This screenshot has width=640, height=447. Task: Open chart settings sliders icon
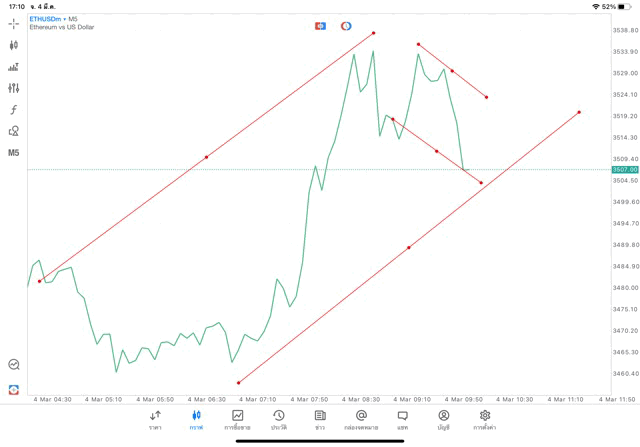(13, 88)
